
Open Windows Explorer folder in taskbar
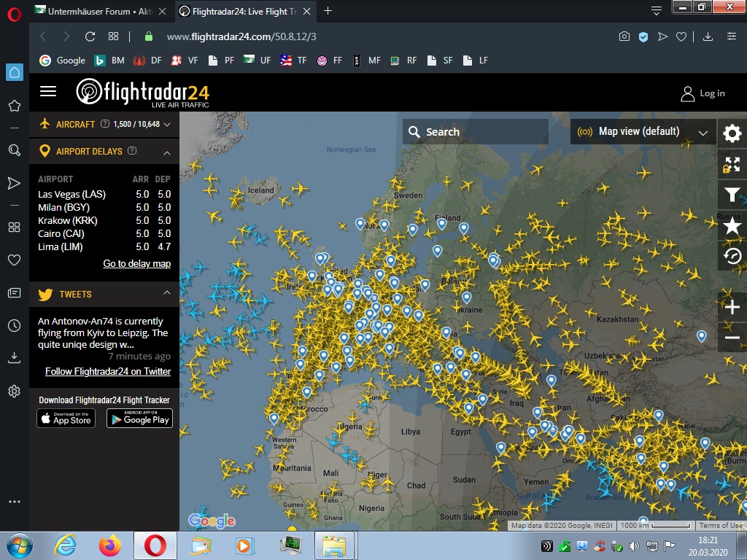pyautogui.click(x=334, y=545)
